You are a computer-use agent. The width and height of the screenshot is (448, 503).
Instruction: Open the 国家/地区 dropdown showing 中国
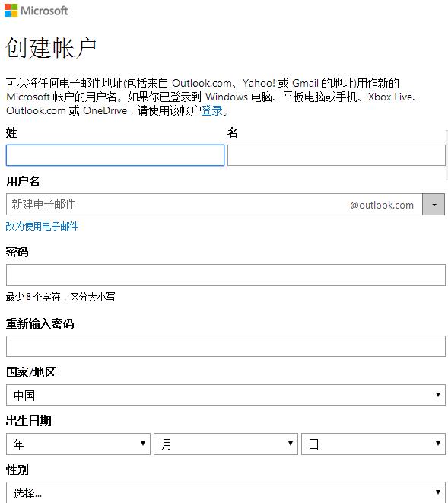click(x=226, y=395)
